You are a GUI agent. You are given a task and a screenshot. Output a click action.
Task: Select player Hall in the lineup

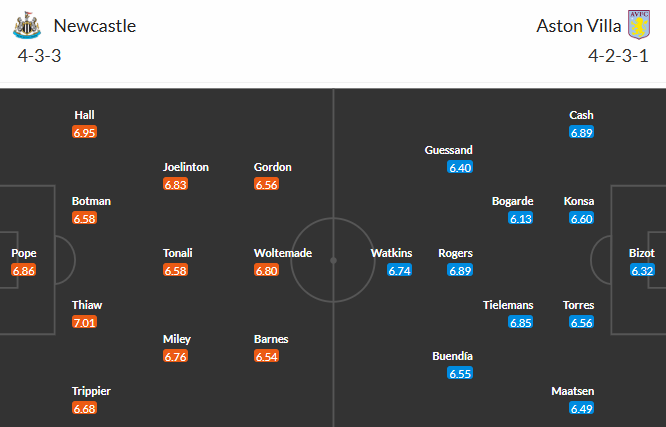click(x=84, y=115)
